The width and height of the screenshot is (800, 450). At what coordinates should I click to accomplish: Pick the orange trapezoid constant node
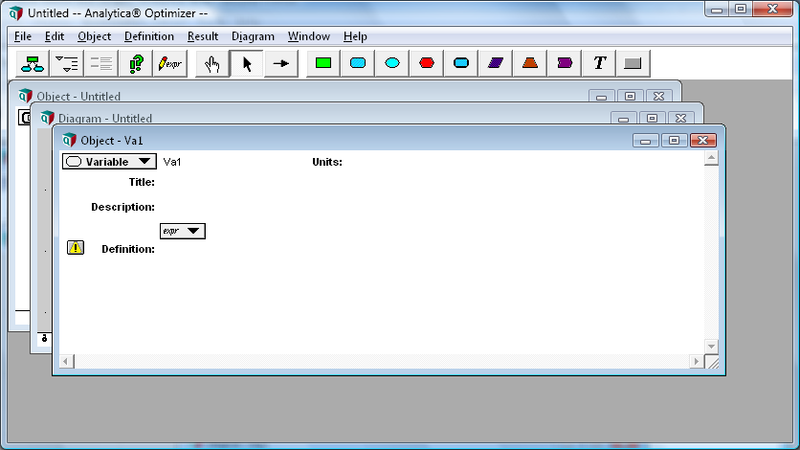pos(530,64)
